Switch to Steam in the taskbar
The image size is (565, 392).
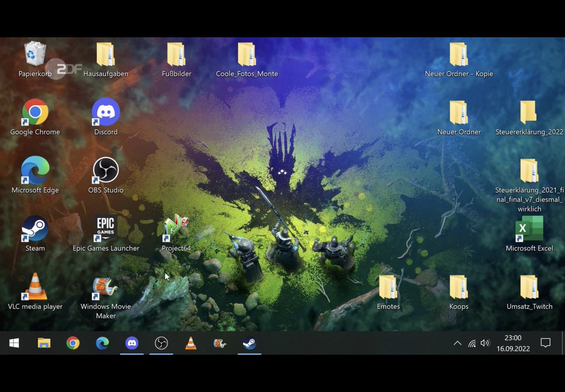point(250,344)
